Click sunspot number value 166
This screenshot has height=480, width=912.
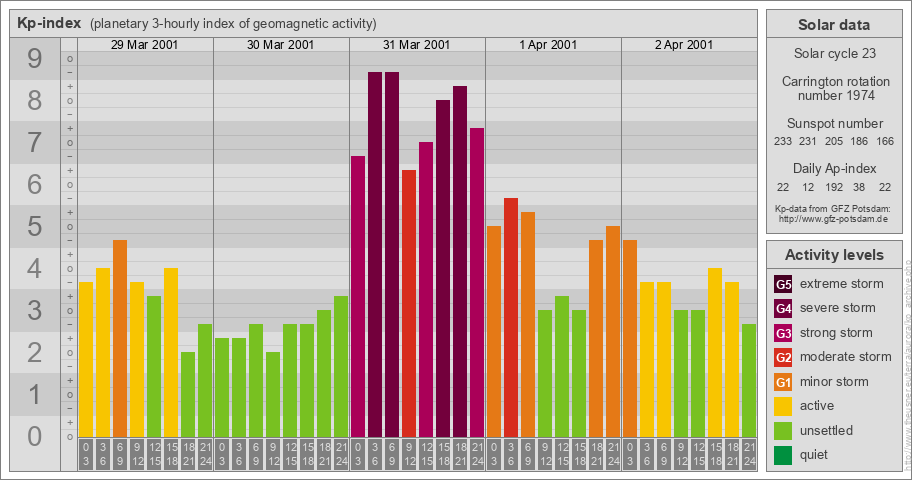point(885,141)
